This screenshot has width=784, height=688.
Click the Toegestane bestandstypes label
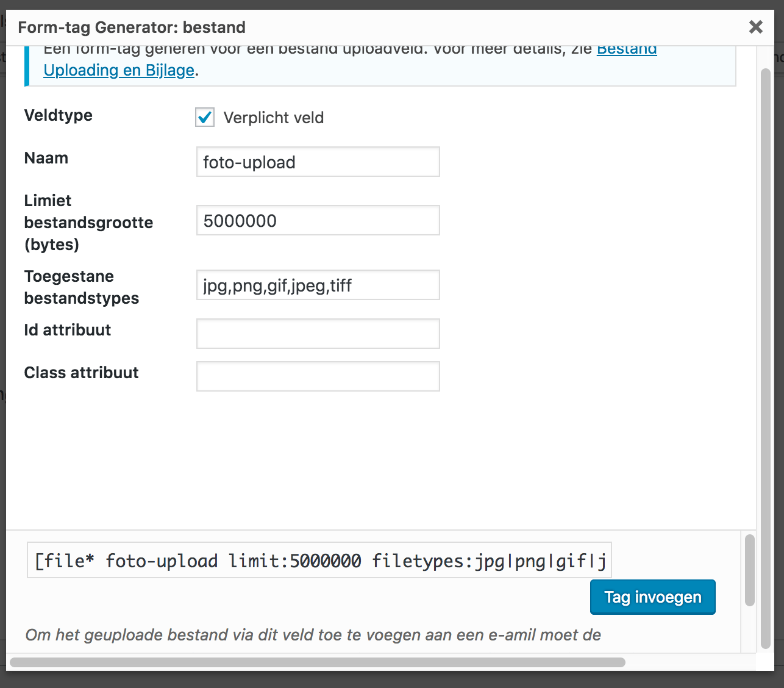(x=81, y=287)
